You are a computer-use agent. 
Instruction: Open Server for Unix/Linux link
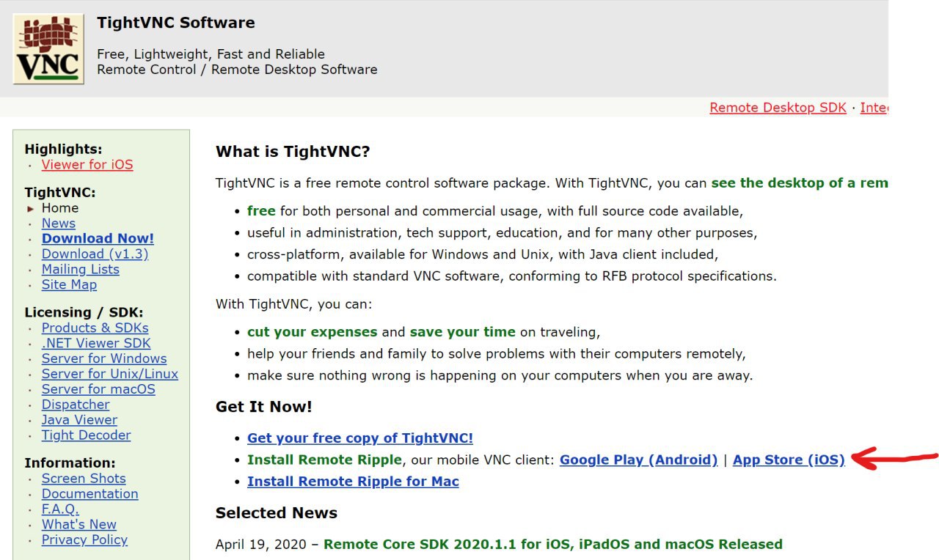tap(110, 375)
